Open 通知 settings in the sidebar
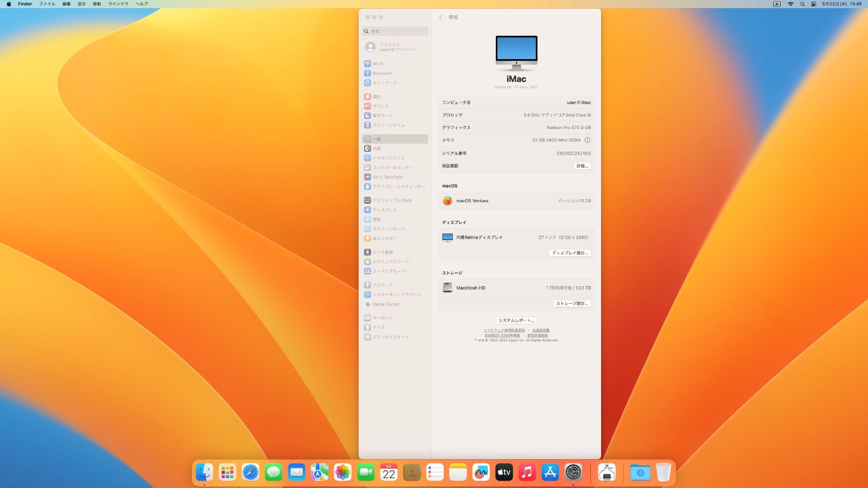The width and height of the screenshot is (868, 488). tap(395, 97)
